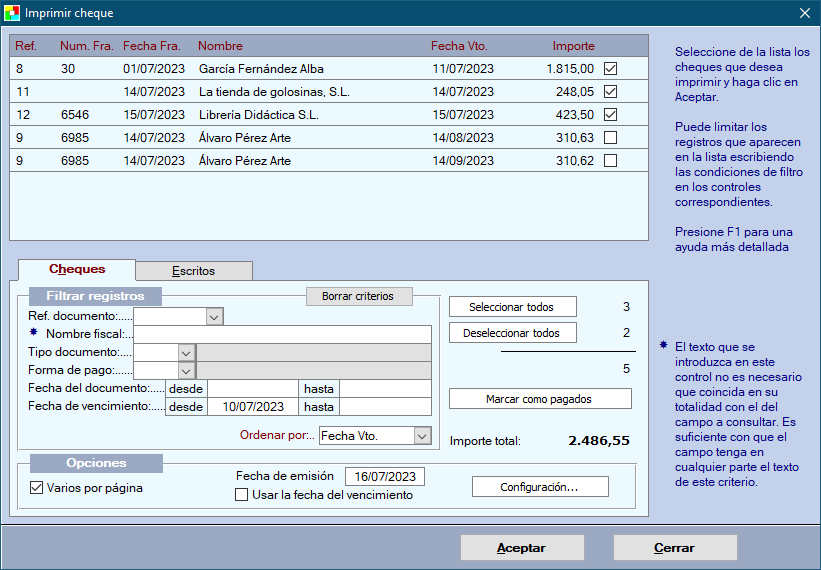Uncheck the Librería Didáctica S.L. cheque
Screen dimensions: 821x570
click(610, 115)
